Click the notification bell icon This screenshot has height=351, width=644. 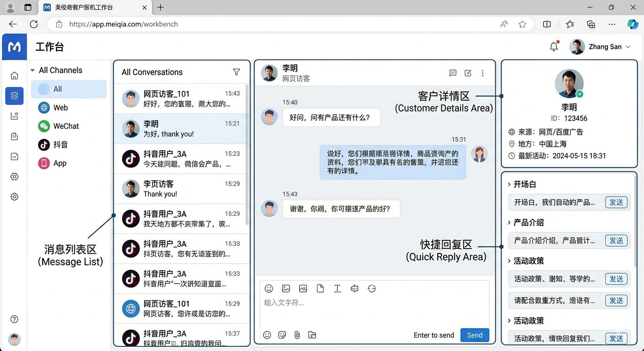(553, 46)
